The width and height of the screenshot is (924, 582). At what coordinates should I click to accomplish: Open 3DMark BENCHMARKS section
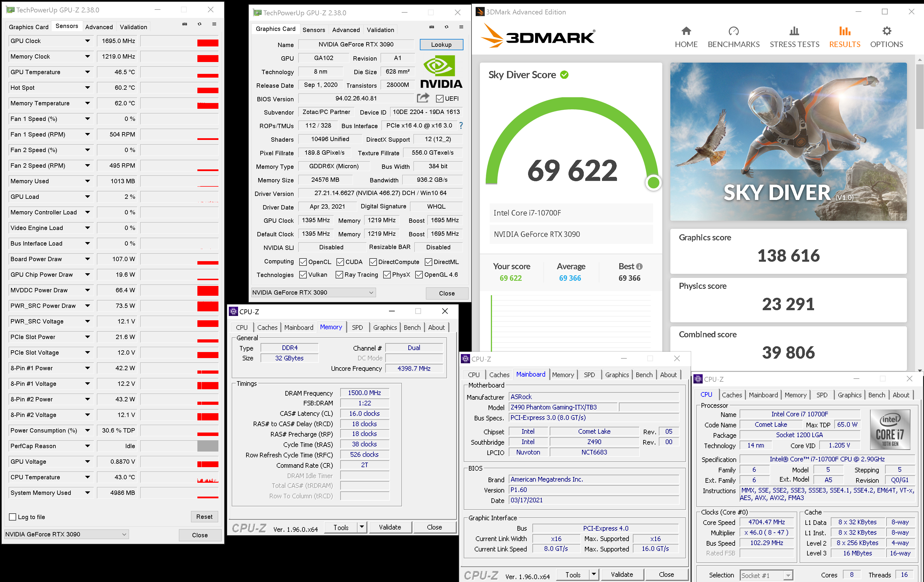click(733, 37)
